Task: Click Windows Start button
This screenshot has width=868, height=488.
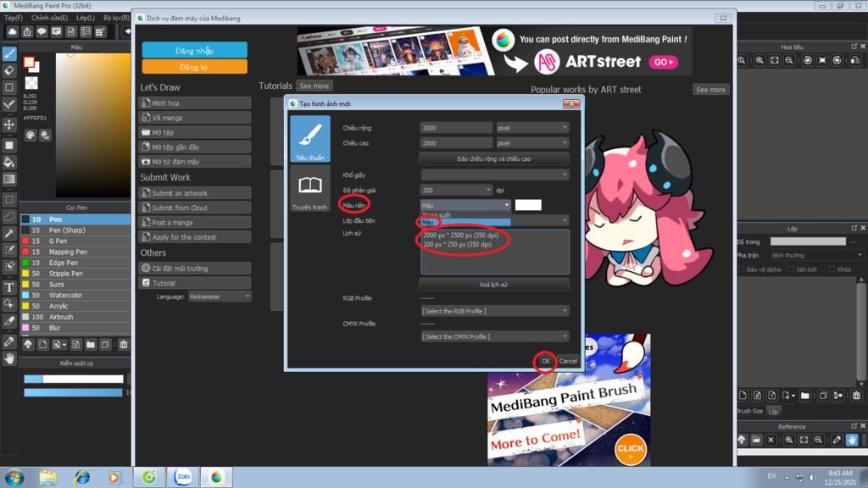Action: click(14, 477)
